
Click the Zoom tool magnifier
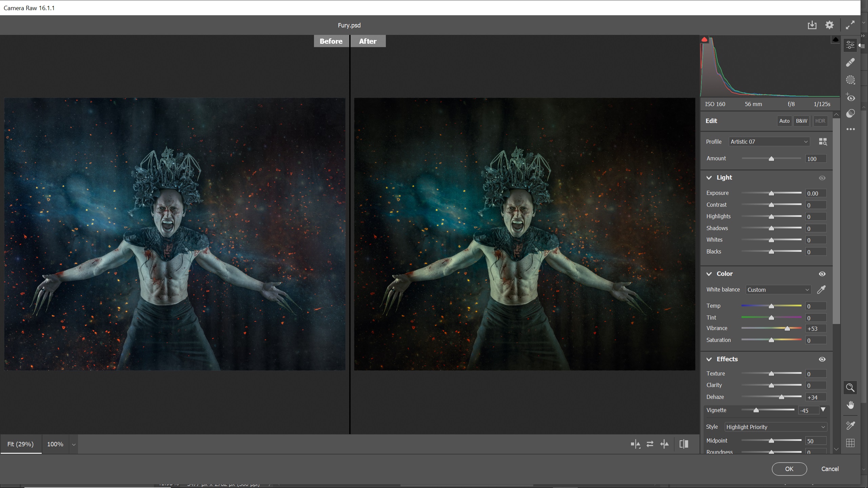[850, 387]
